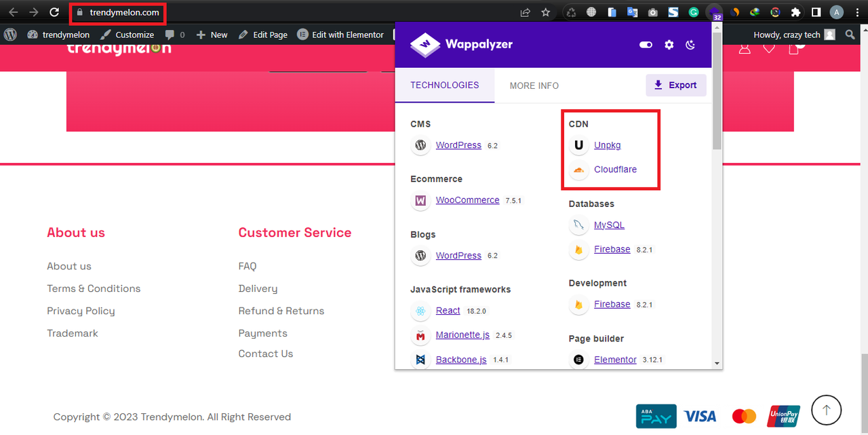Open the Marionette.js technology link

[462, 335]
